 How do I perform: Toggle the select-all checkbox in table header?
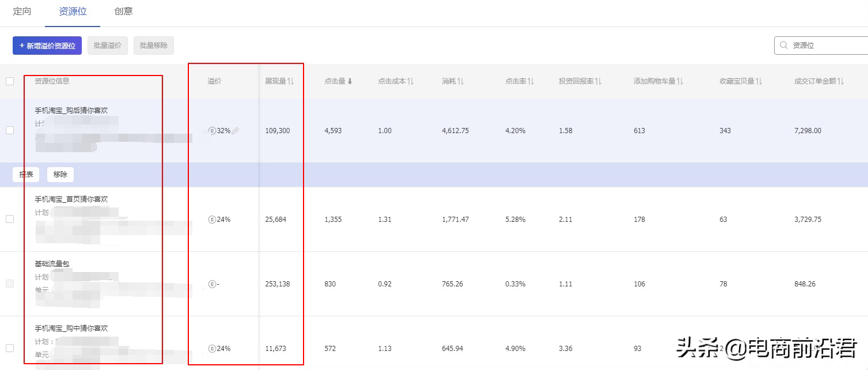point(9,81)
